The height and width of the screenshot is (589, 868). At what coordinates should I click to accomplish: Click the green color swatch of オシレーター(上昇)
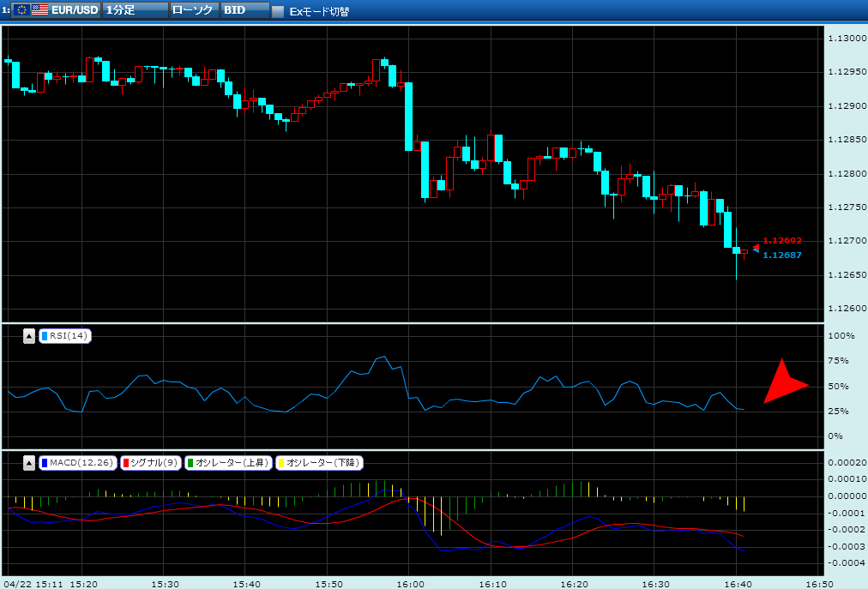(x=190, y=463)
